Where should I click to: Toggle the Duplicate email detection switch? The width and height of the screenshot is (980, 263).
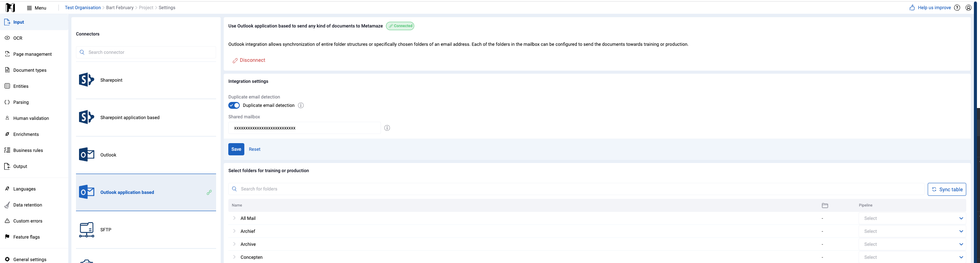pos(234,105)
